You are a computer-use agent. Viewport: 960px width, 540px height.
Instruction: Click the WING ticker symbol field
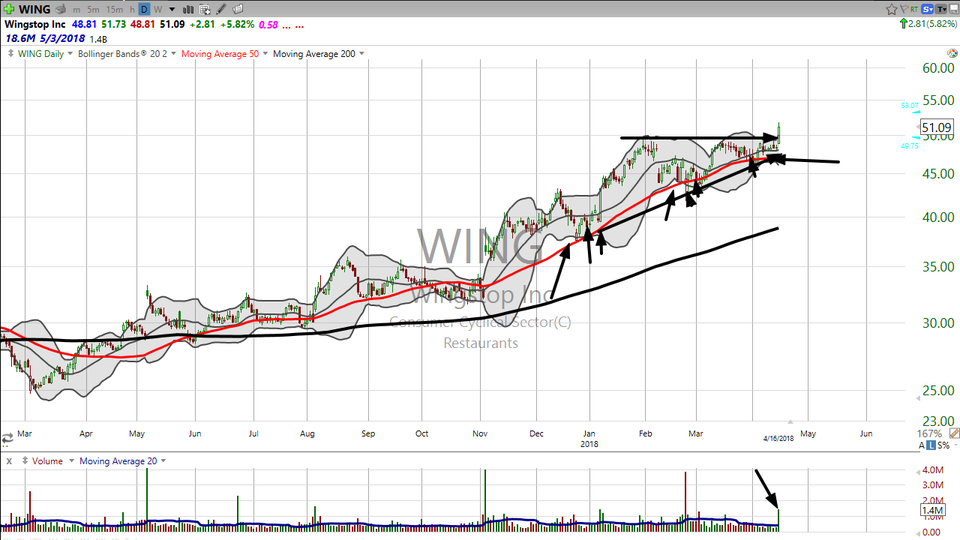(34, 9)
